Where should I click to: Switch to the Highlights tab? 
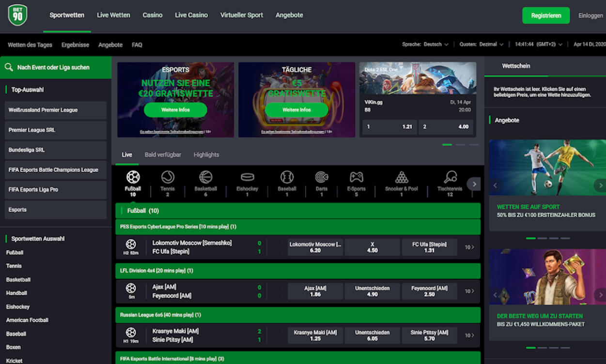(x=206, y=155)
